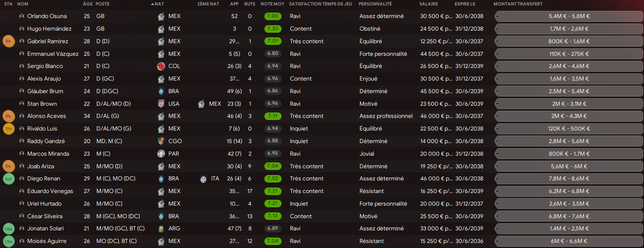Click the "Obs" status icon beside Jonatan Solari

tap(9, 229)
